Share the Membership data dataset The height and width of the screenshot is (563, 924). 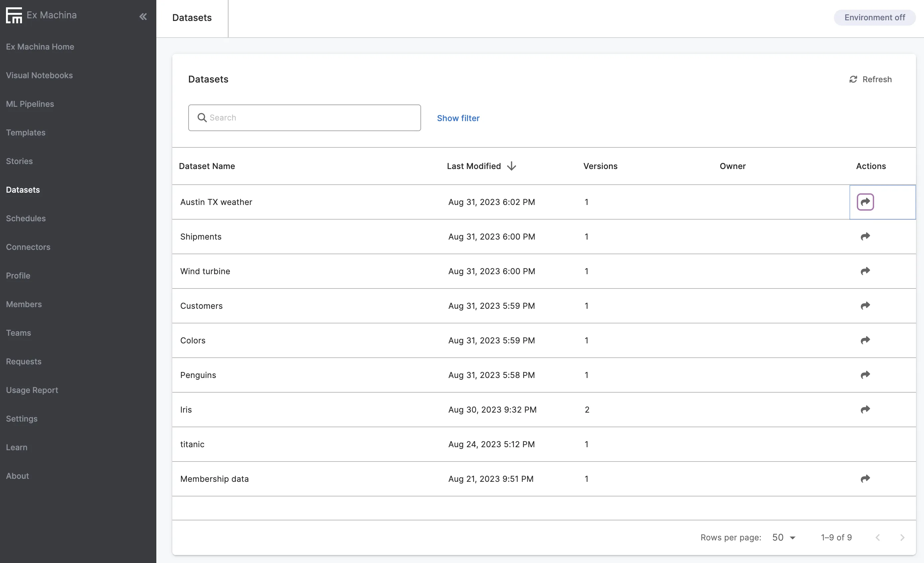(865, 478)
